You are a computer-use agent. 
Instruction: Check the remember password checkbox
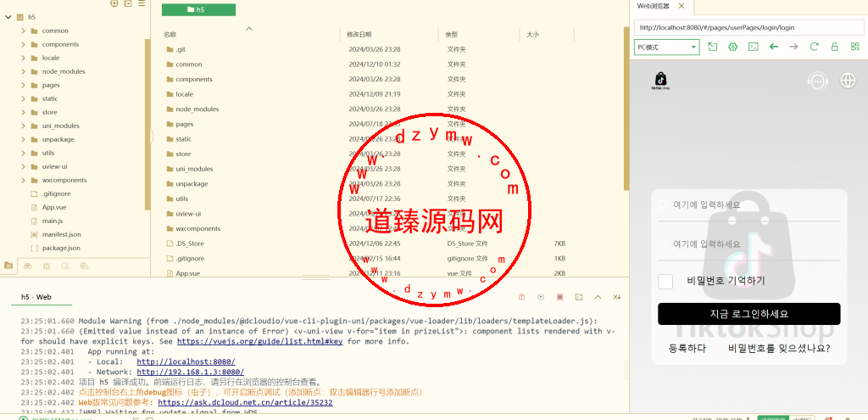[x=665, y=282]
